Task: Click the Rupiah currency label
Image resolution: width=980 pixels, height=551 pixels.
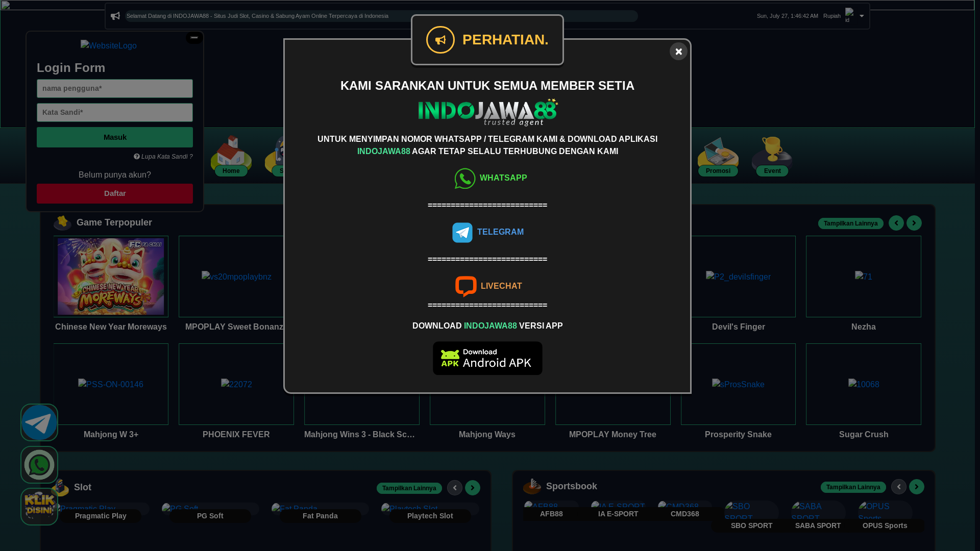Action: coord(832,16)
